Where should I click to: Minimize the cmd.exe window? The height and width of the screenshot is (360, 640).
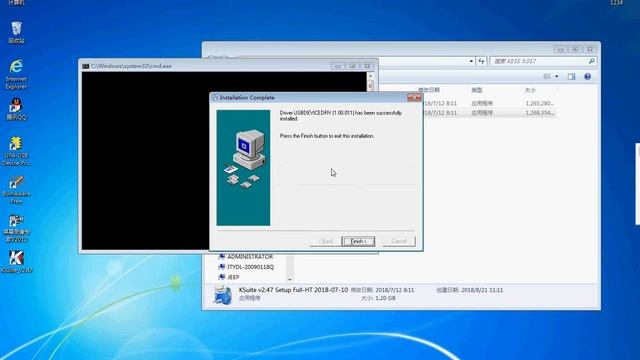pyautogui.click(x=338, y=66)
